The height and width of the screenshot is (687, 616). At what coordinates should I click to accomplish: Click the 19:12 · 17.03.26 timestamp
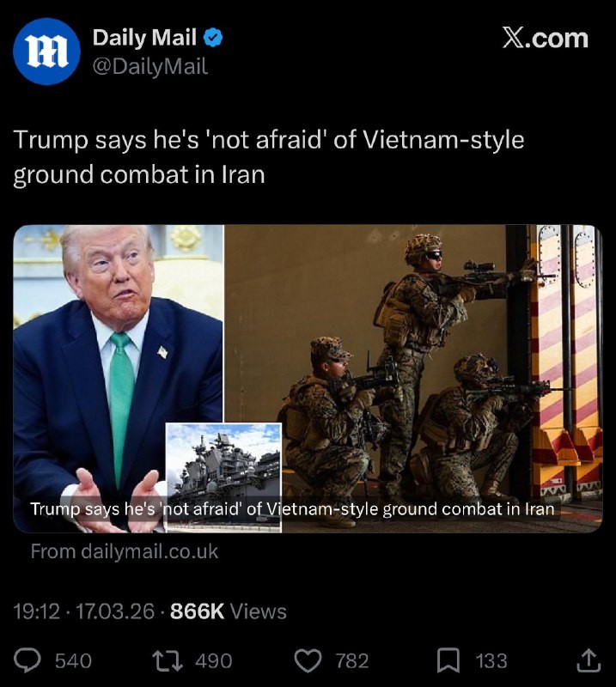(x=83, y=611)
